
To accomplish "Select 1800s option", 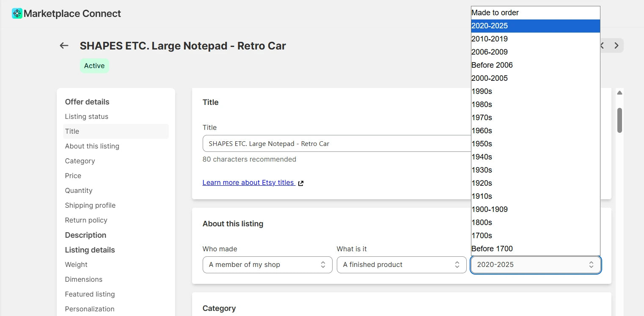I will click(x=536, y=223).
